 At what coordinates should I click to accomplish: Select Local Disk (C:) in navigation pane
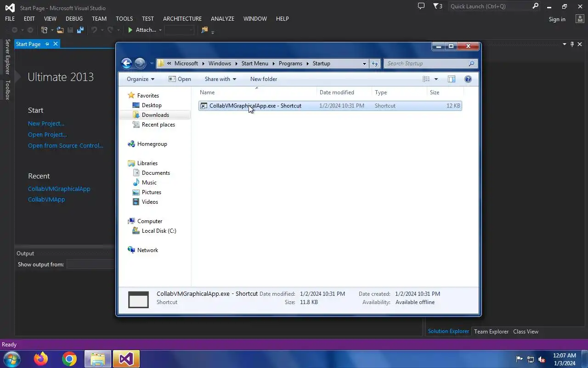[x=158, y=231]
